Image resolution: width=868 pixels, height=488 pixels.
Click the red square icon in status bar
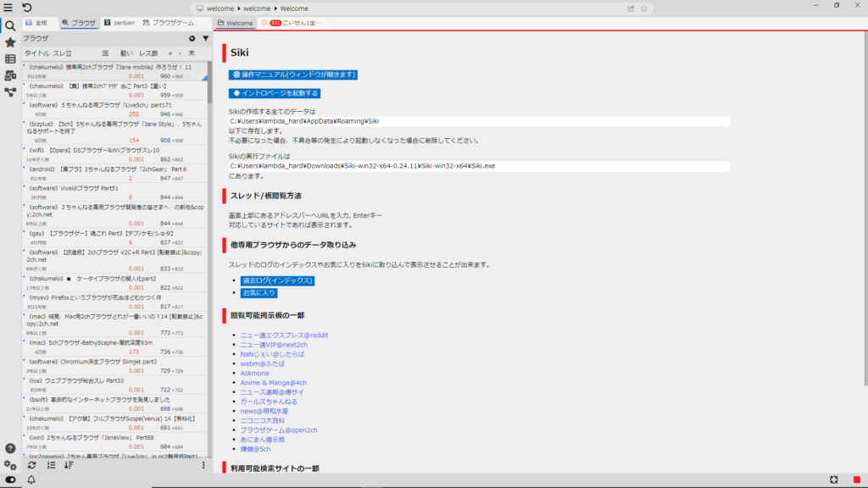pos(856,480)
